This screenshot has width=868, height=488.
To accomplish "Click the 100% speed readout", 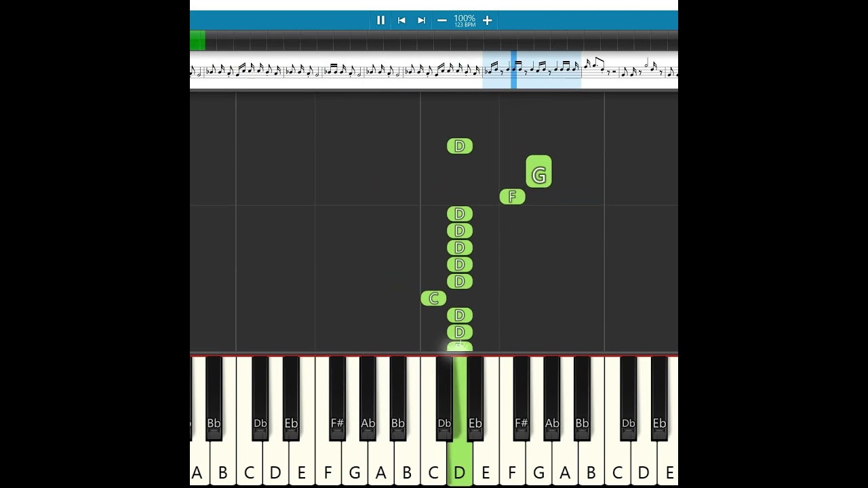I will pos(465,18).
